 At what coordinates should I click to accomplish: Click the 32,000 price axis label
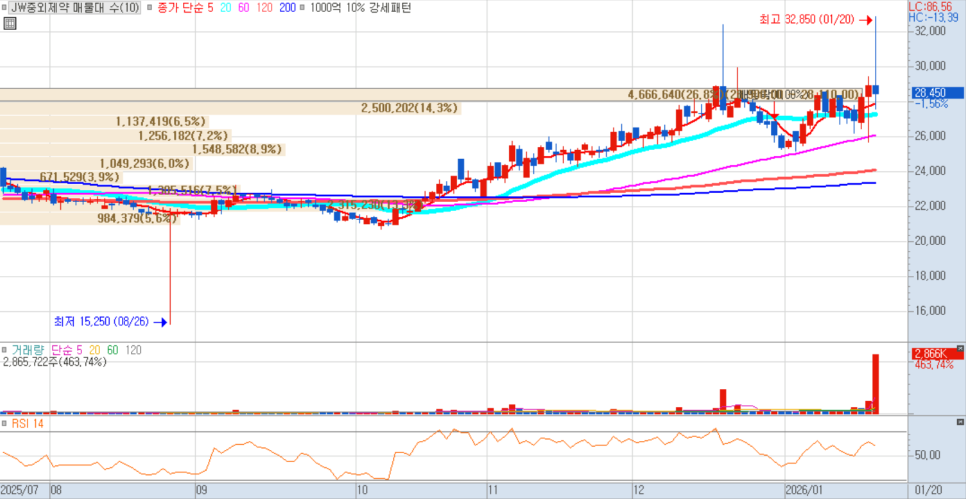(931, 31)
